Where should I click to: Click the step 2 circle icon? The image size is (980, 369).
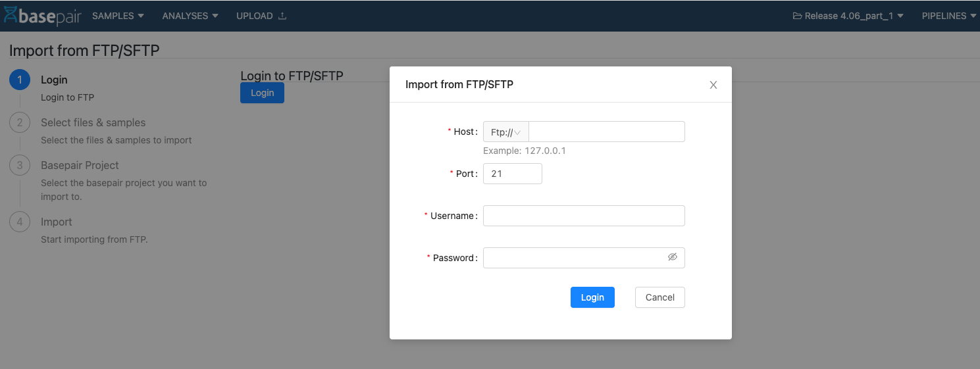point(20,123)
